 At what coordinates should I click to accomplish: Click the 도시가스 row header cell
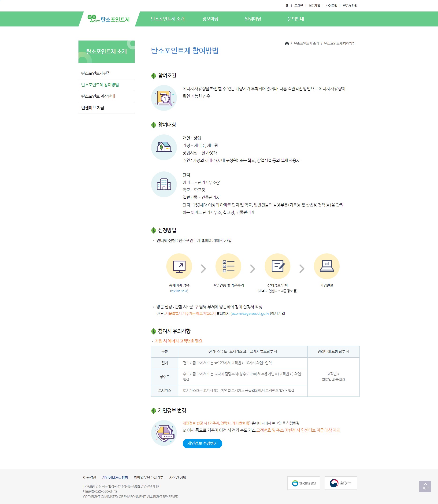pos(164,391)
